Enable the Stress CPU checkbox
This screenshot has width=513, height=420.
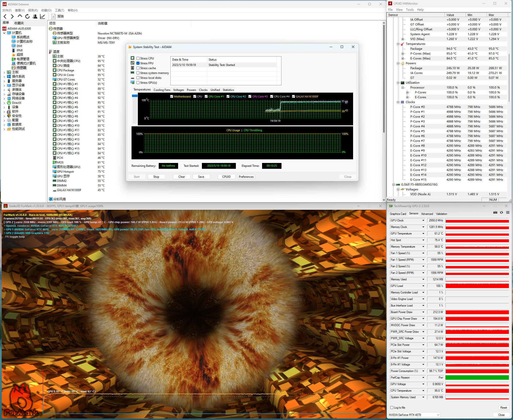138,58
